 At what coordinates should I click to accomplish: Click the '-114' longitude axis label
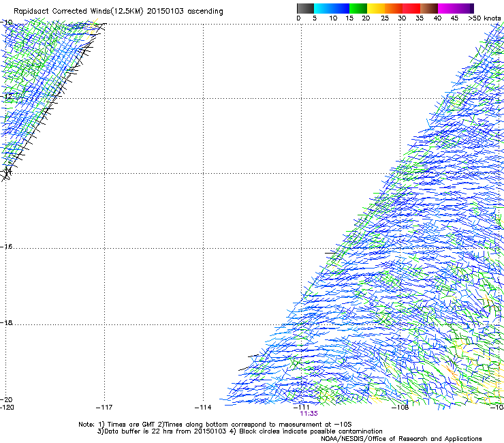[x=203, y=408]
